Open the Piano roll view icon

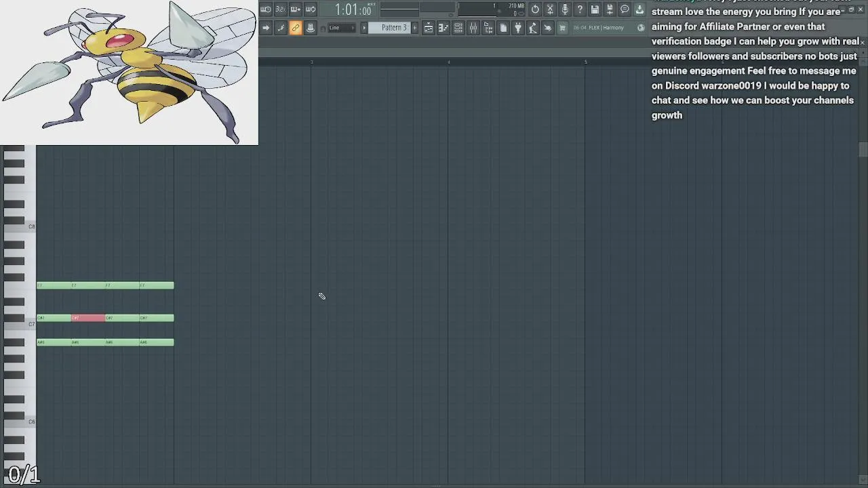pyautogui.click(x=443, y=28)
